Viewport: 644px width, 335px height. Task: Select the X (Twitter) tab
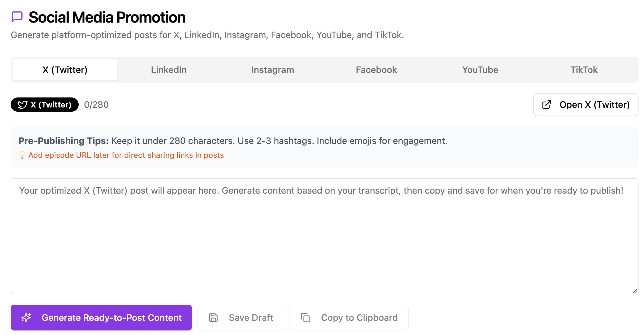tap(65, 70)
